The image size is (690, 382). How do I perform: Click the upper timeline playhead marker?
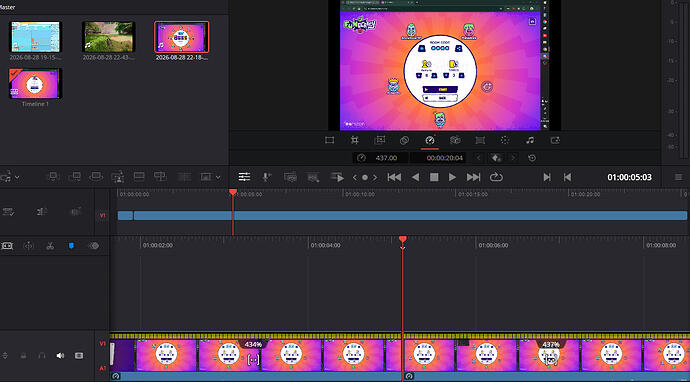(233, 192)
